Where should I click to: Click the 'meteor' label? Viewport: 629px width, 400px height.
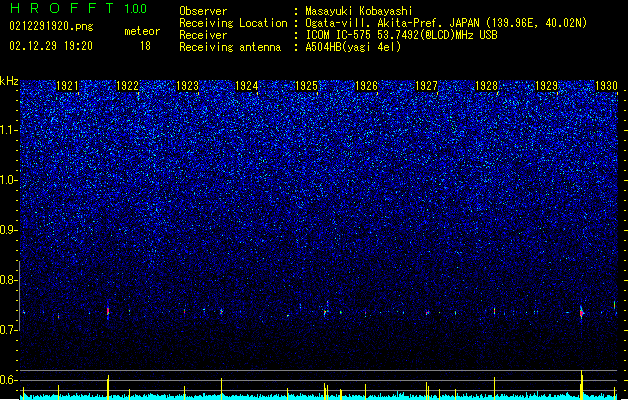[x=142, y=31]
